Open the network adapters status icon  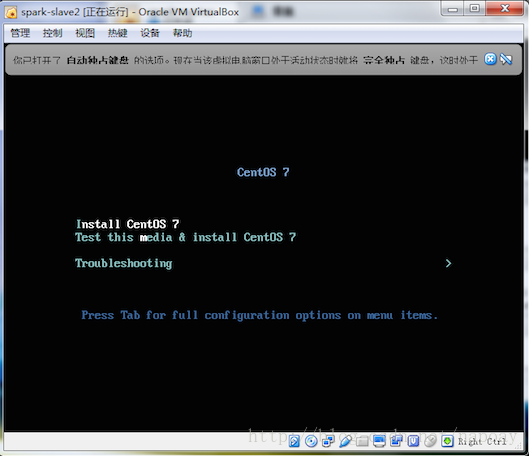pos(328,441)
